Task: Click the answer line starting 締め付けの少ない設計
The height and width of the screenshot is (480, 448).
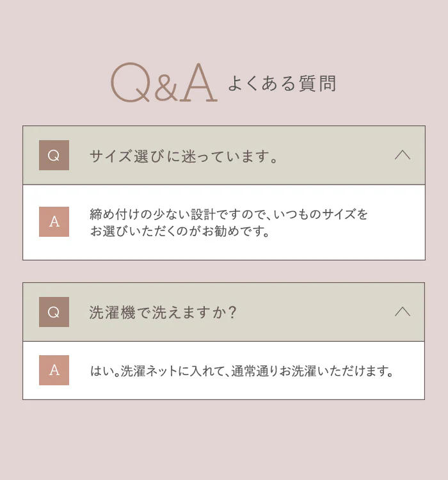Action: (x=228, y=214)
